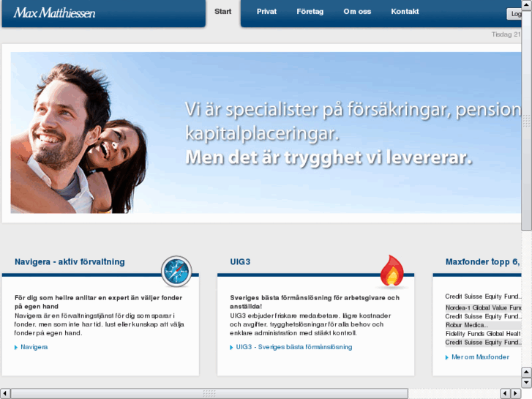Click the Max Matthiessen logo

coord(54,13)
